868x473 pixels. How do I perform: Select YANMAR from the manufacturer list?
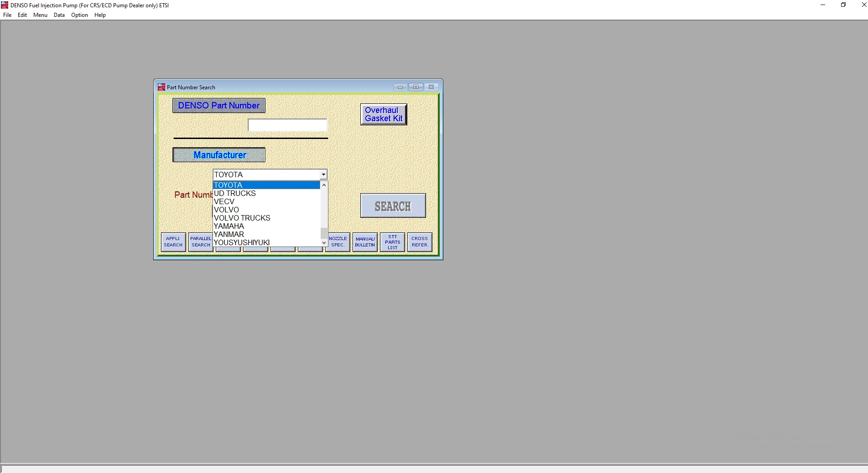point(267,234)
